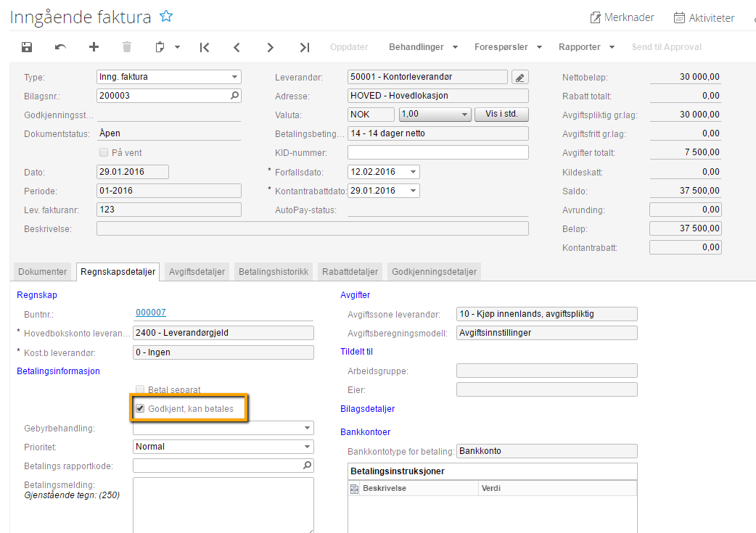The height and width of the screenshot is (533, 756).
Task: Jump to last record icon
Action: (x=305, y=47)
